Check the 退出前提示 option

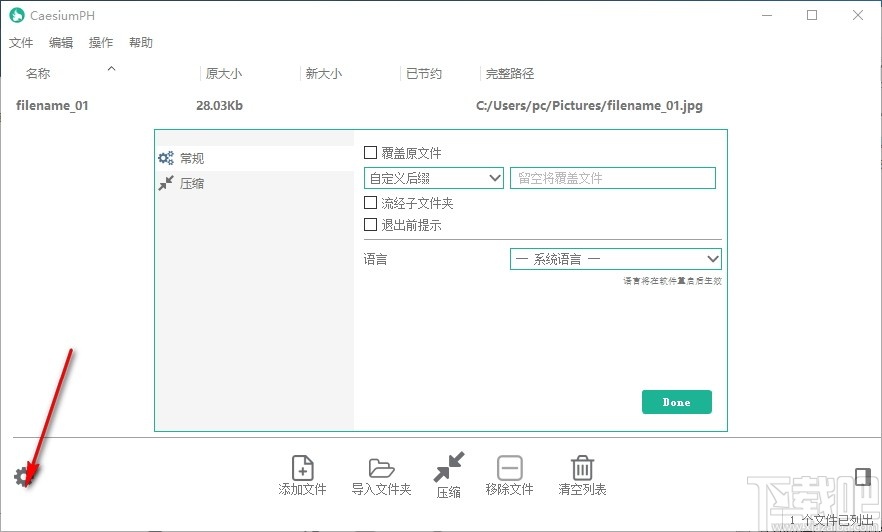370,224
